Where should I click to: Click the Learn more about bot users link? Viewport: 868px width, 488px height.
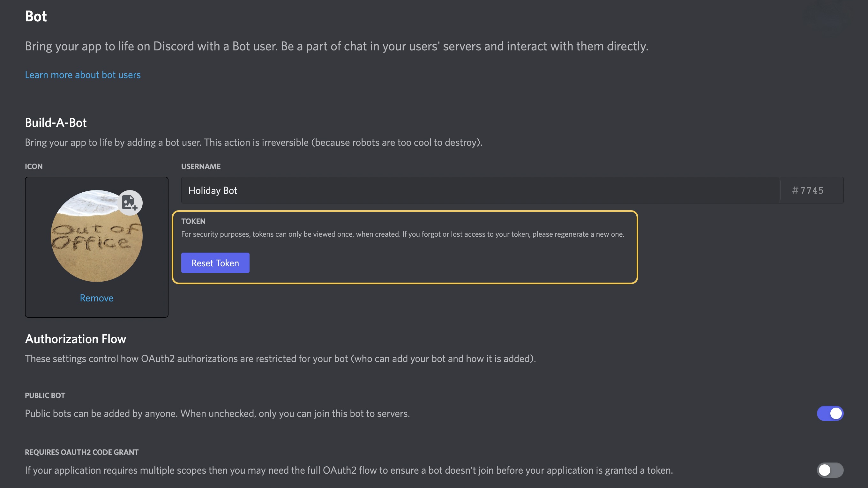82,75
